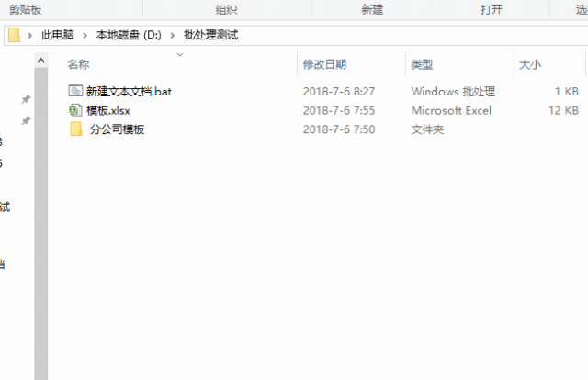Click scroll-up arrow of navigation pane
This screenshot has width=588, height=380.
tap(40, 61)
